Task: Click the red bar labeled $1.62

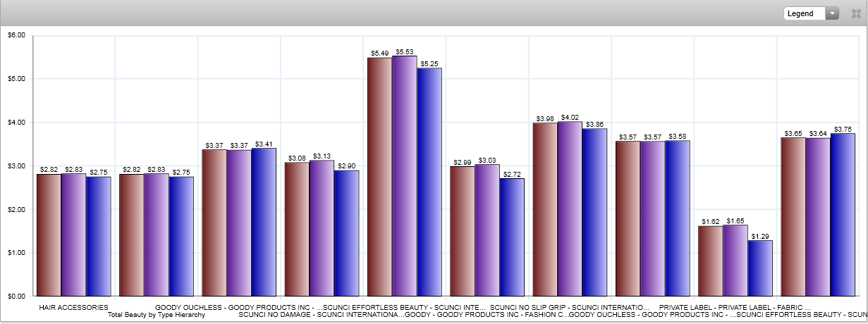Action: pos(711,261)
